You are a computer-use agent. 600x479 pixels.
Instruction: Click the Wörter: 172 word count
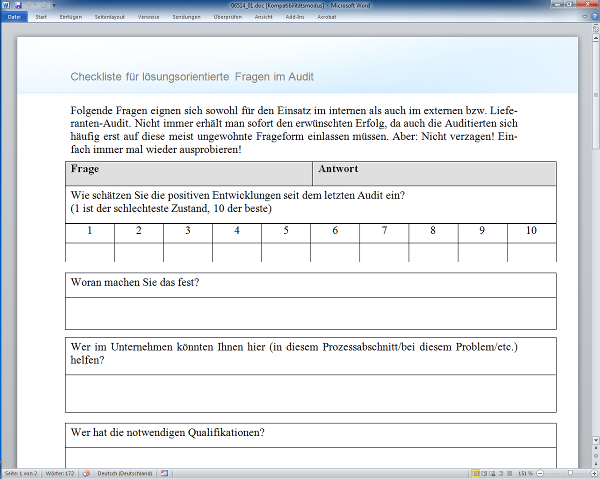point(59,472)
